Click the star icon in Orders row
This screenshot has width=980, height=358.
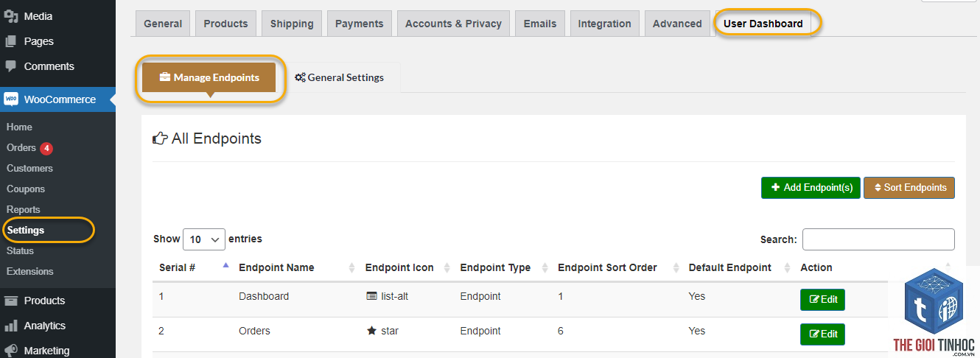[x=371, y=331]
